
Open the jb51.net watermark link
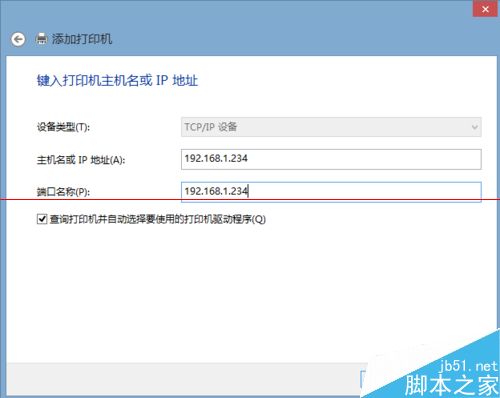pyautogui.click(x=468, y=366)
